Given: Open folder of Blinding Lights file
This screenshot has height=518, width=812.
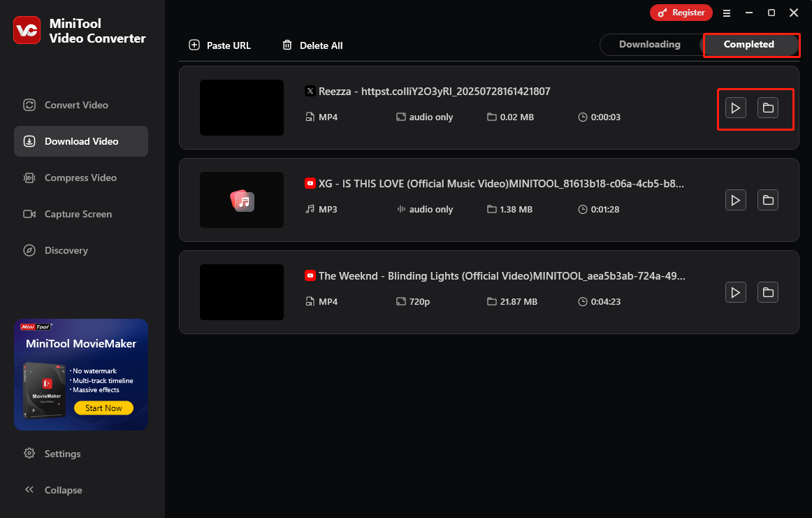Looking at the screenshot, I should (x=768, y=292).
